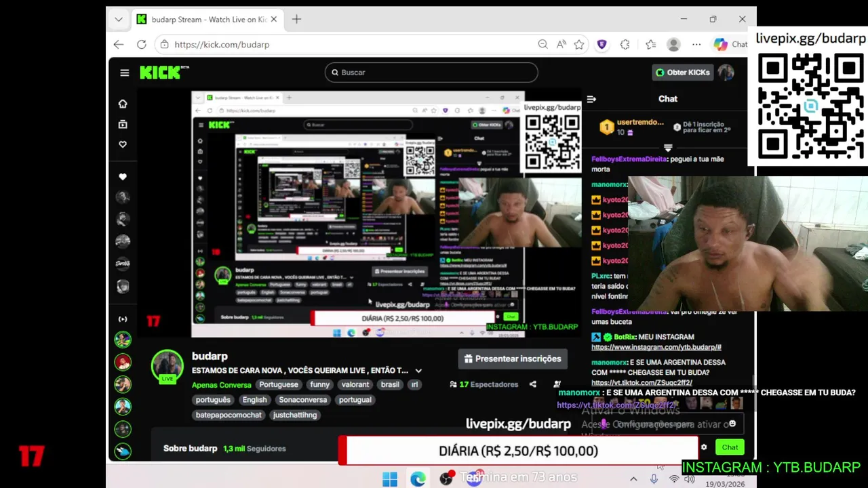Click budarp channel name
Image resolution: width=868 pixels, height=488 pixels.
point(210,356)
